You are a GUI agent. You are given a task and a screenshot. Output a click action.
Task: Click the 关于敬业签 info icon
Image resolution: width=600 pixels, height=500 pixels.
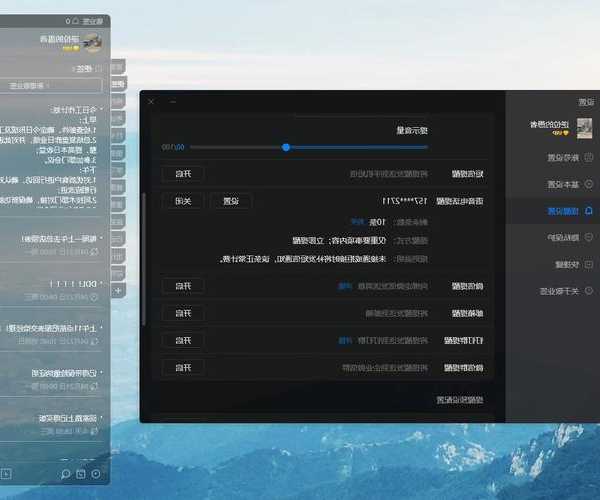click(x=588, y=291)
